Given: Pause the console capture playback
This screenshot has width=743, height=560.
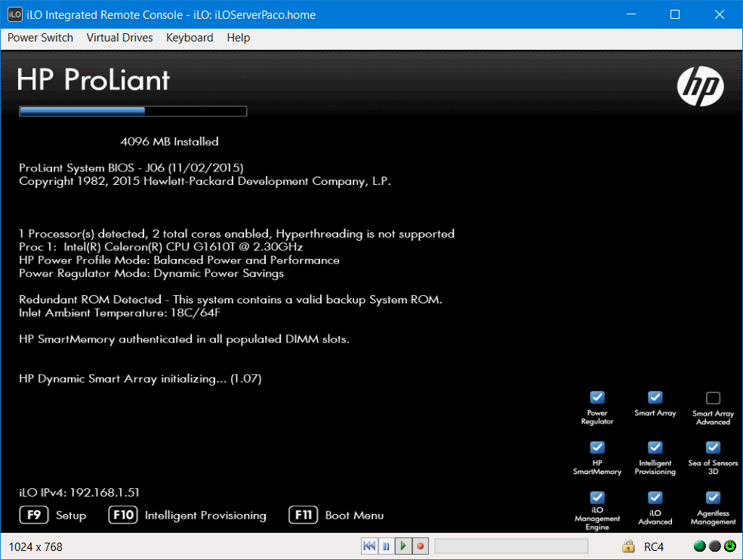Looking at the screenshot, I should click(x=386, y=546).
